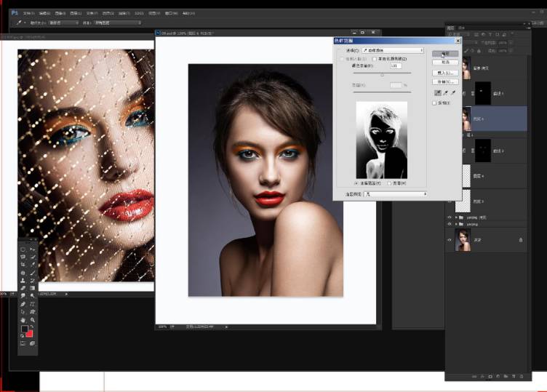Select the Rectangular Marquee tool
The image size is (547, 392).
point(23,249)
